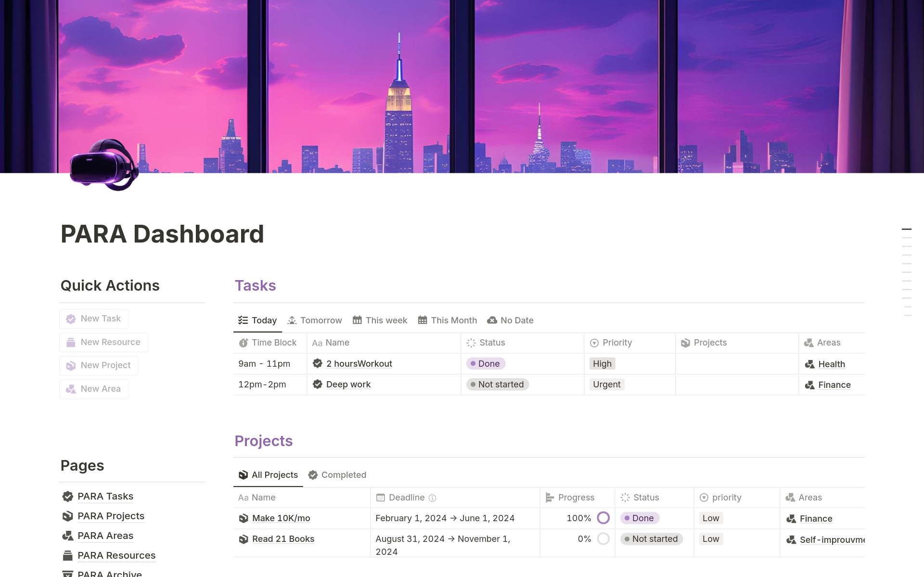Click the PARA Tasks badge icon
924x577 pixels.
click(68, 497)
